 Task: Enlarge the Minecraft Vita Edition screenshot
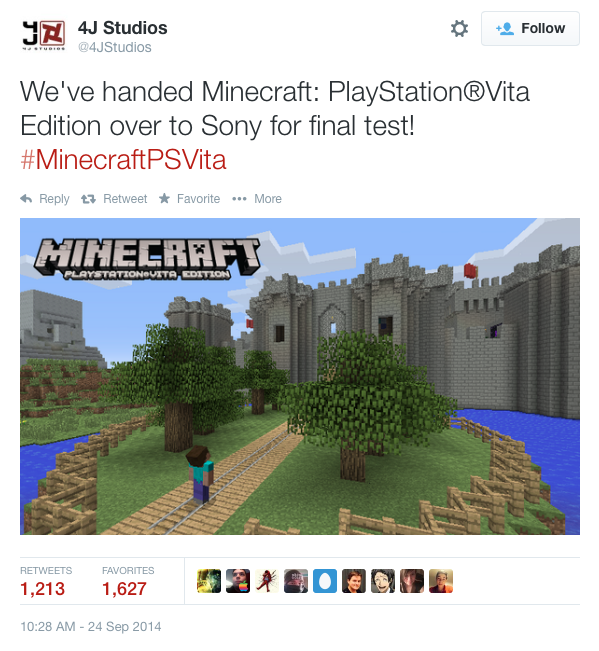(300, 376)
